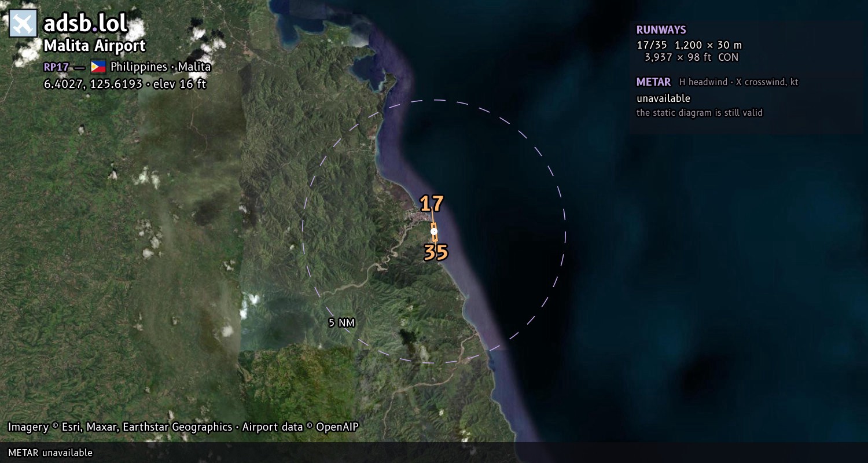This screenshot has height=463, width=868.
Task: Click the runway 35 end label
Action: point(436,252)
